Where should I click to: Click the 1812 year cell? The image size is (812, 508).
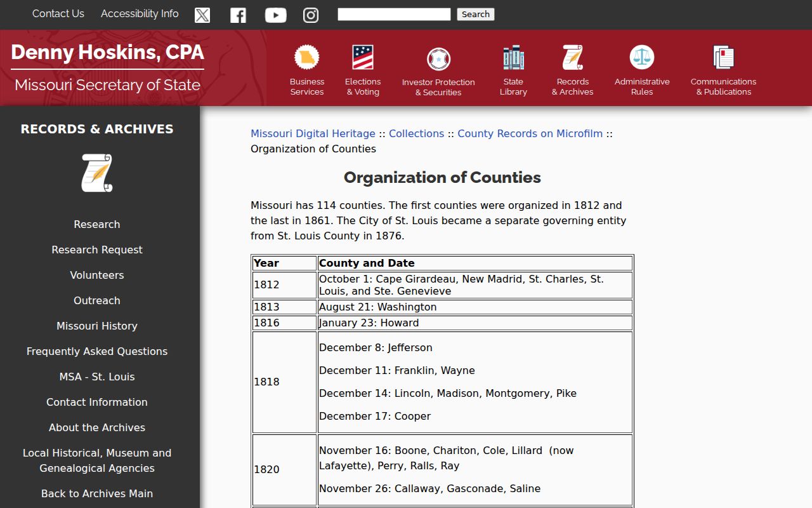click(284, 284)
